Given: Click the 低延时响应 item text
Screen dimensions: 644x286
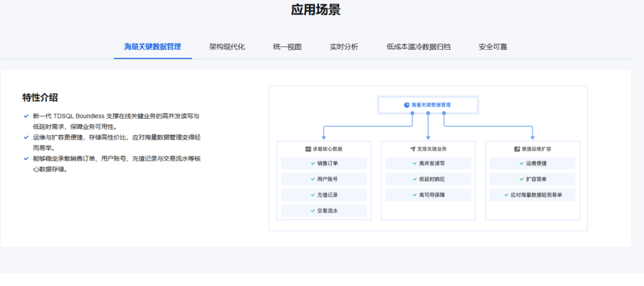Looking at the screenshot, I should pyautogui.click(x=431, y=179).
